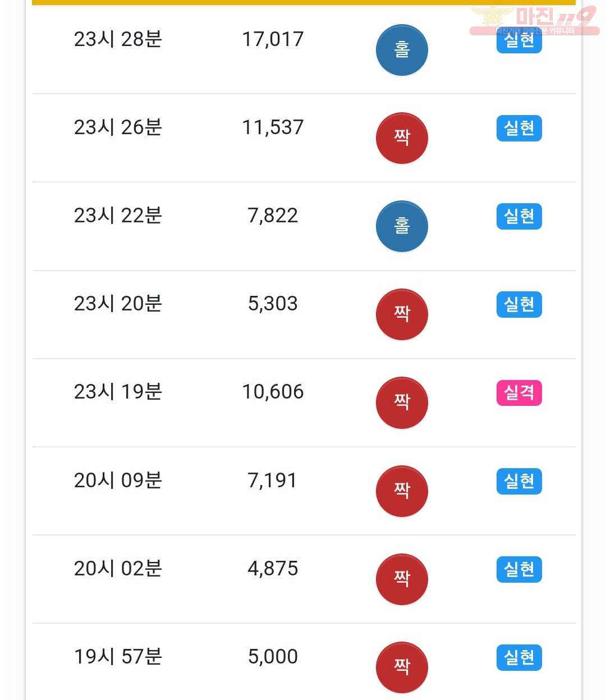Select the pink 실격 badge
The height and width of the screenshot is (700, 606).
pyautogui.click(x=519, y=392)
